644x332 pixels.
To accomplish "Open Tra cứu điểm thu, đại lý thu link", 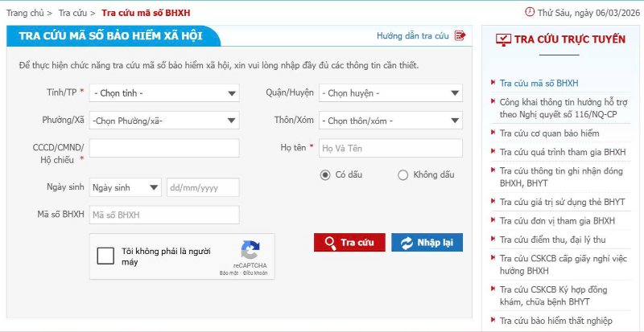I will [x=553, y=240].
